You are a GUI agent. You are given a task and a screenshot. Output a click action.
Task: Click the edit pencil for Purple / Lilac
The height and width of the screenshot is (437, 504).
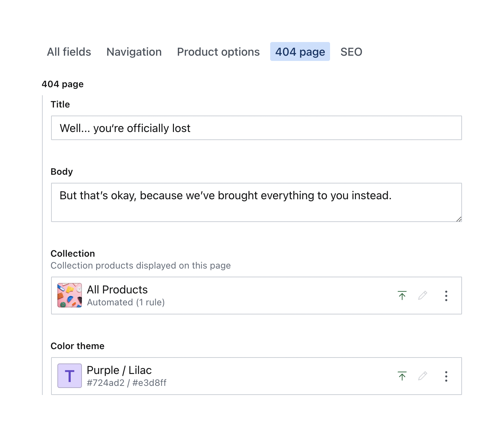click(422, 376)
